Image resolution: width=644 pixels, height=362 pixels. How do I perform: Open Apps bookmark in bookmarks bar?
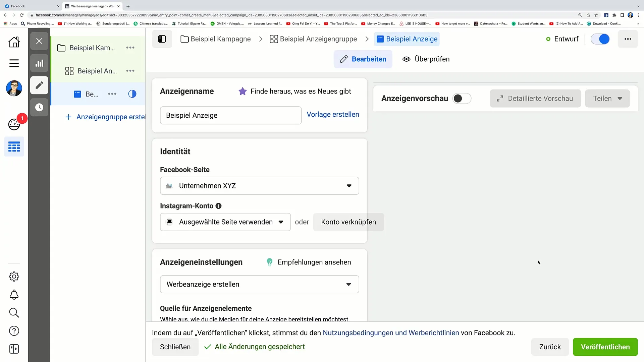[10, 23]
